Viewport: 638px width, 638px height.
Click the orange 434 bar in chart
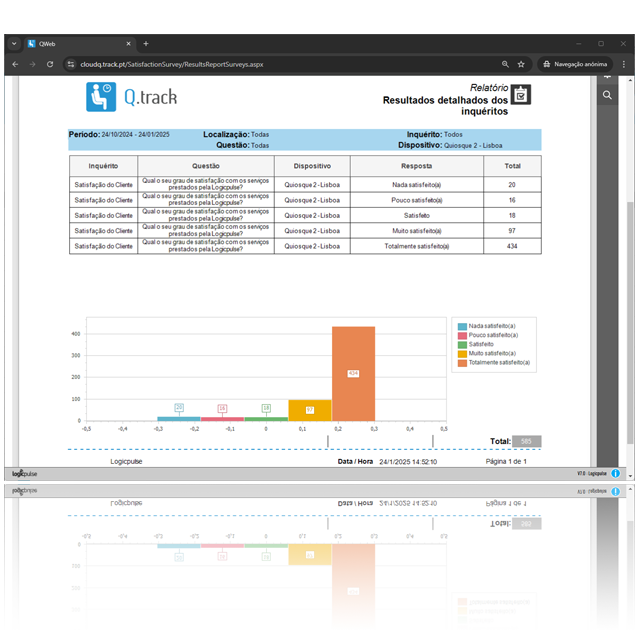[353, 374]
